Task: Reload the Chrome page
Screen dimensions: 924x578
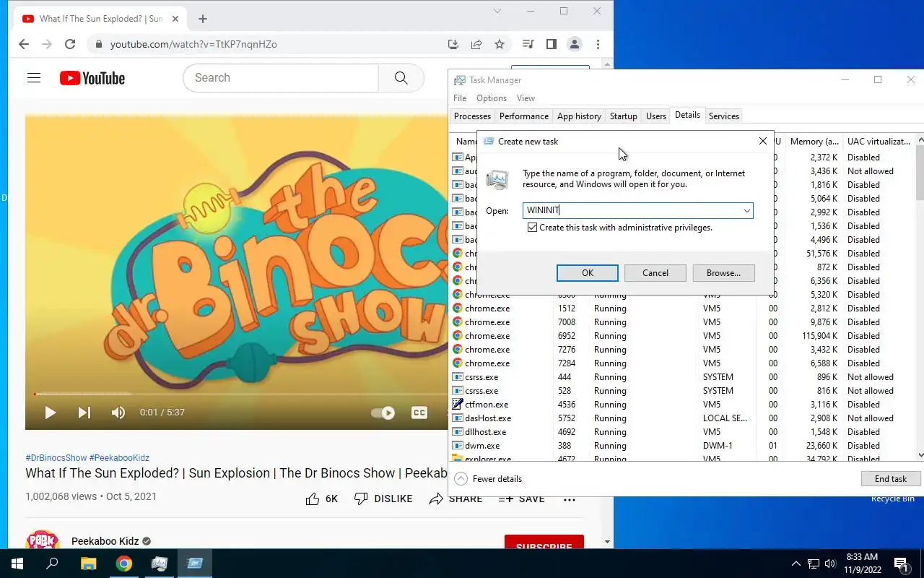Action: (x=70, y=44)
